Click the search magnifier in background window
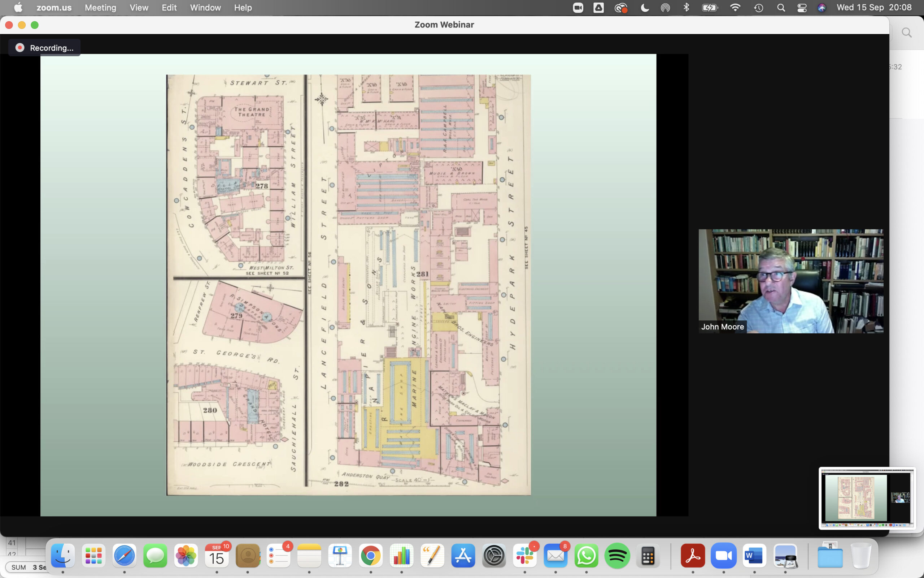Viewport: 924px width, 578px height. [907, 33]
